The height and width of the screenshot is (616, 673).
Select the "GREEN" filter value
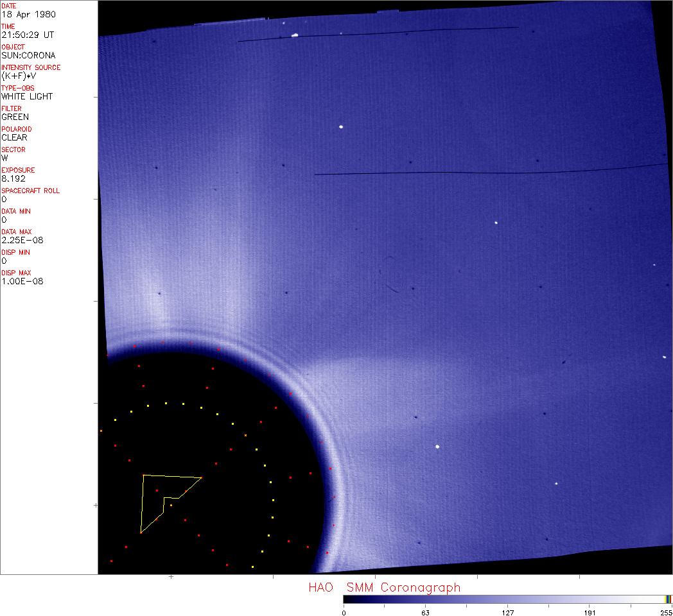[15, 117]
